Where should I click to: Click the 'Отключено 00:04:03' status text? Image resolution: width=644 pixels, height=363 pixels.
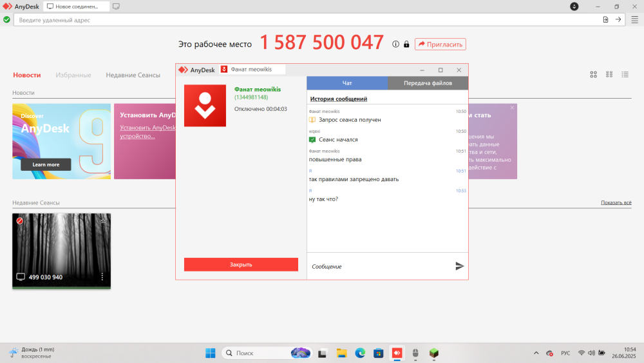[260, 109]
